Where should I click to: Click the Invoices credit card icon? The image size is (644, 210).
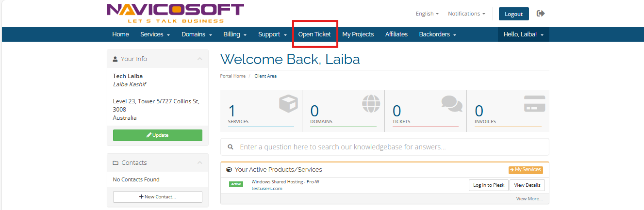[x=534, y=104]
